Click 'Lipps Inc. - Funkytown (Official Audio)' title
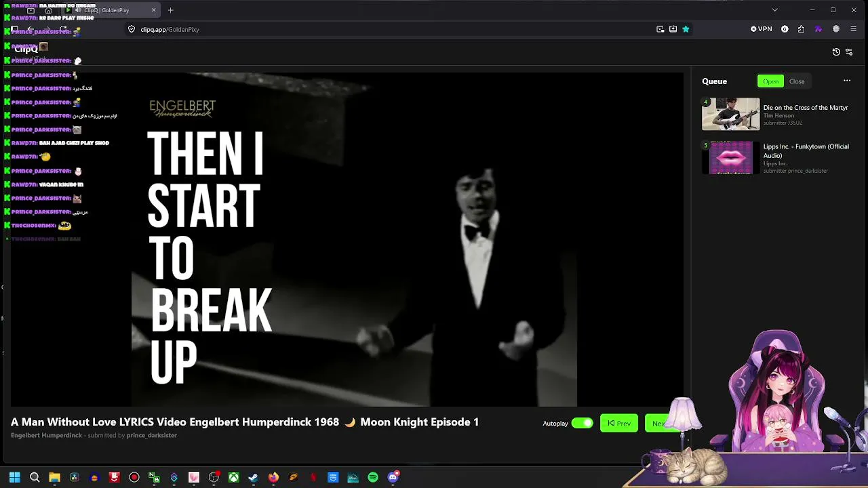The image size is (868, 488). pyautogui.click(x=806, y=150)
